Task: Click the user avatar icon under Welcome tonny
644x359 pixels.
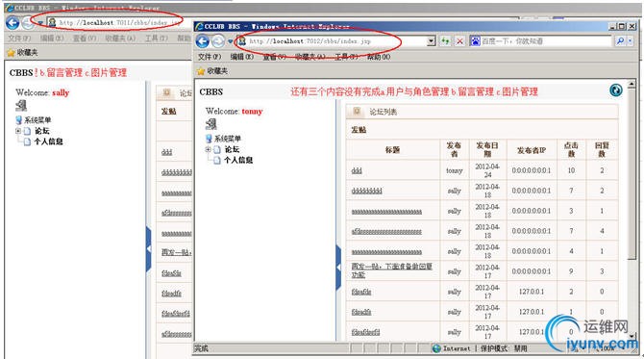Action: point(211,124)
